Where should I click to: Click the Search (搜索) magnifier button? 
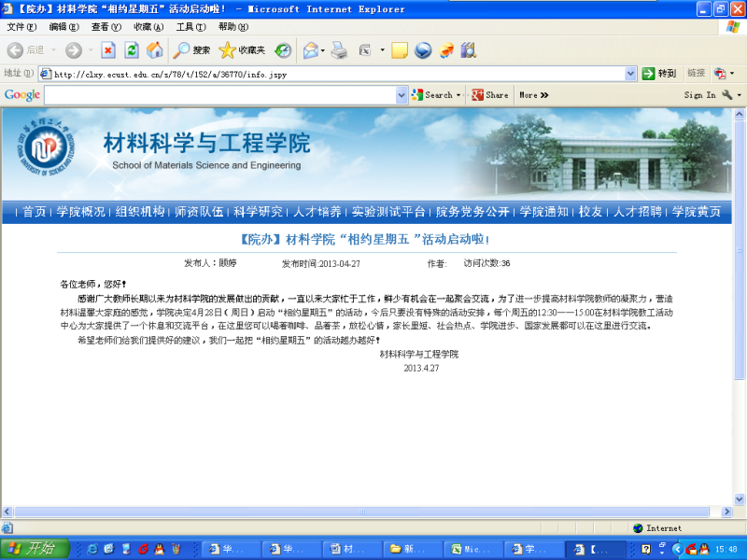tap(192, 50)
